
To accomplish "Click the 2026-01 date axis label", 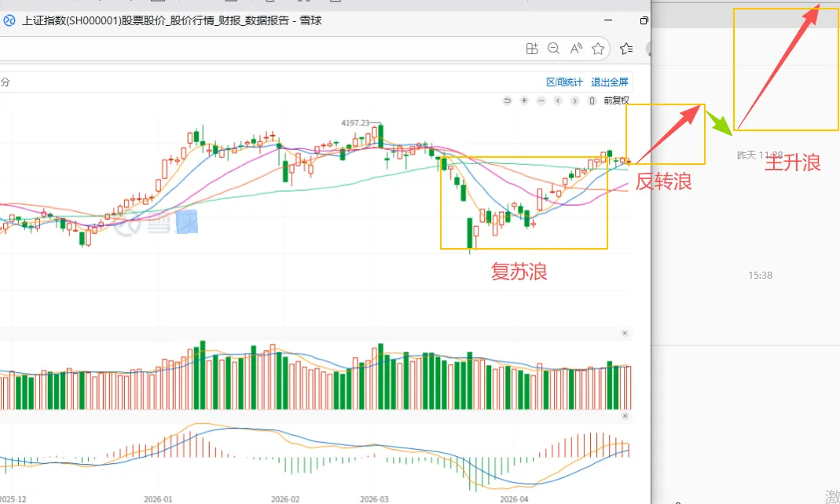I will click(x=158, y=499).
